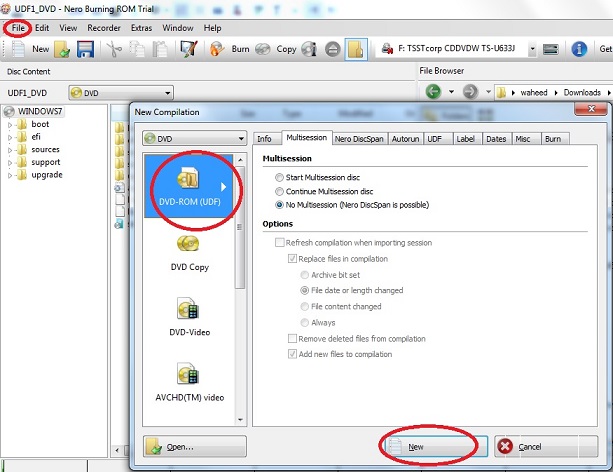Click the Cut scissors toolbar icon
Viewport: 613px width, 472px height.
[114, 49]
